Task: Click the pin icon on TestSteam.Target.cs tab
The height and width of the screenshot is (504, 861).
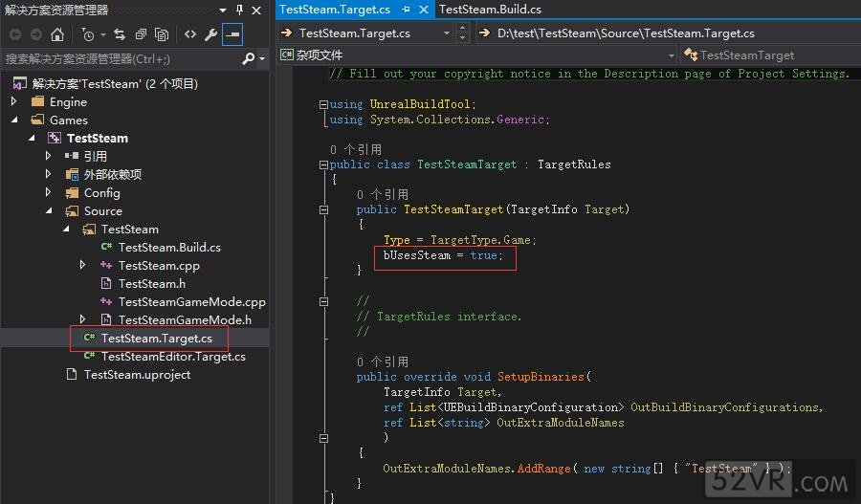Action: [406, 10]
